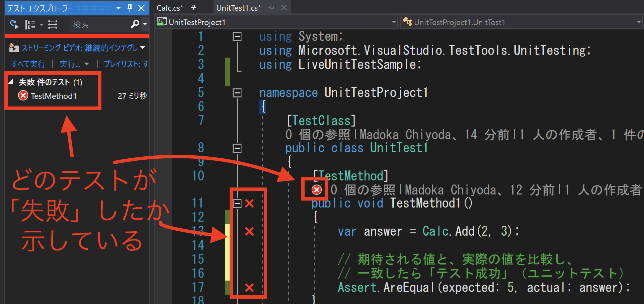Image resolution: width=644 pixels, height=304 pixels.
Task: Click the live test failure X at line 11
Action: click(249, 203)
